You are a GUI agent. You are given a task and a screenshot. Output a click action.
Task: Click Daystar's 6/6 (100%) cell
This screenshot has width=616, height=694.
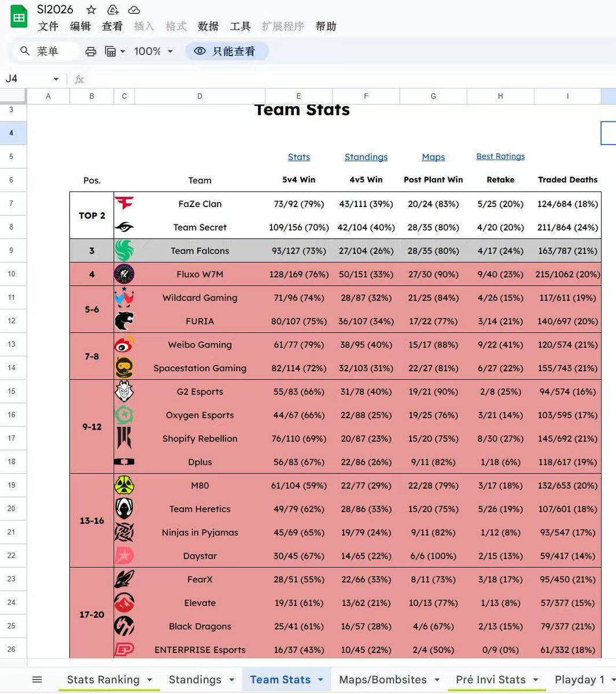433,556
